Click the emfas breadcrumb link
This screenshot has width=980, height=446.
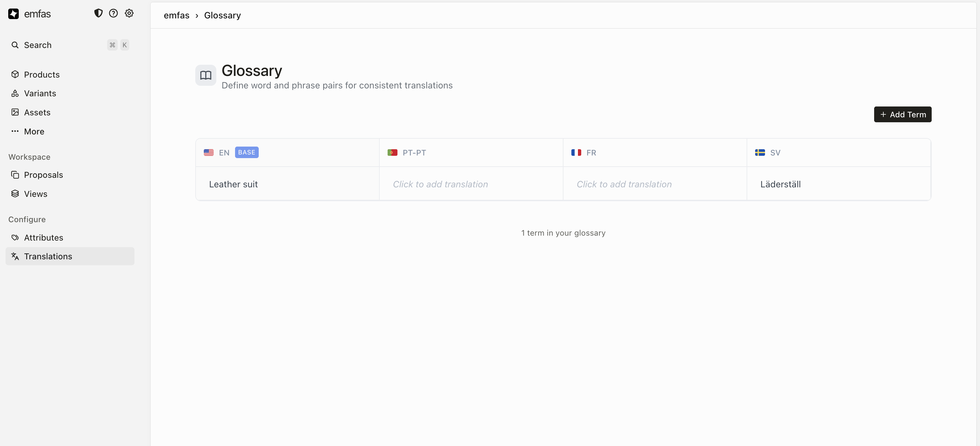click(x=177, y=15)
